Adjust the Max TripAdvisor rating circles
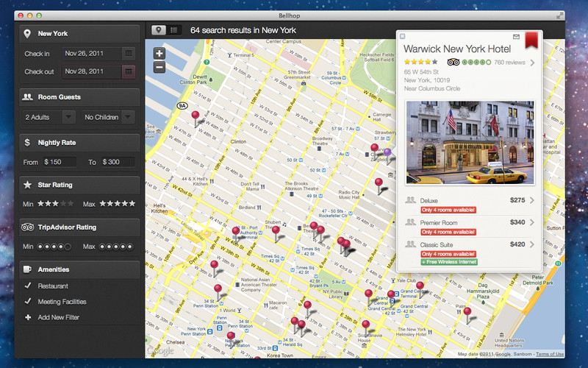Image resolution: width=588 pixels, height=368 pixels. point(116,247)
